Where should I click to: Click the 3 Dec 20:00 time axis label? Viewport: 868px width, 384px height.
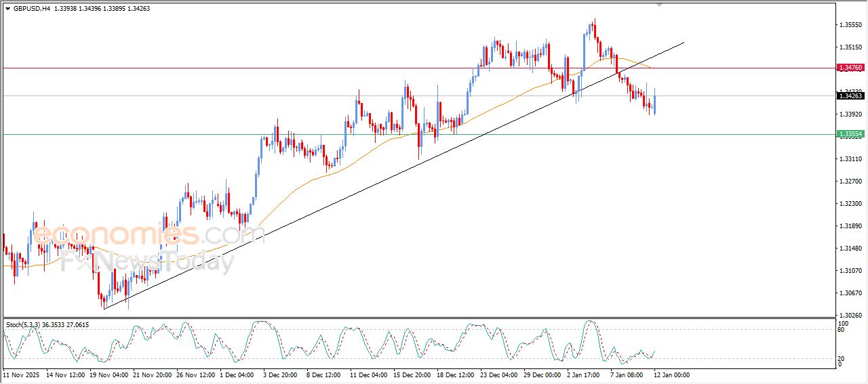281,374
